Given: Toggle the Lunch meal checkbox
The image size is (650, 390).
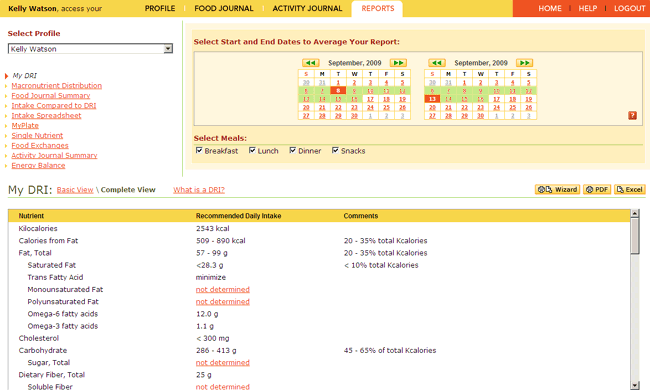Looking at the screenshot, I should (x=252, y=150).
